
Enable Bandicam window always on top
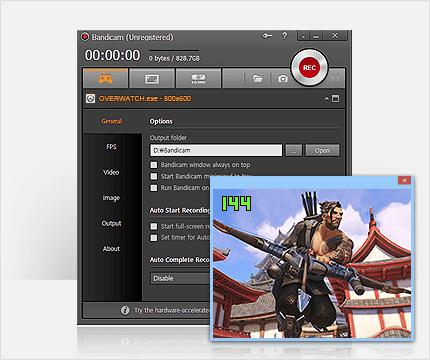[x=154, y=165]
